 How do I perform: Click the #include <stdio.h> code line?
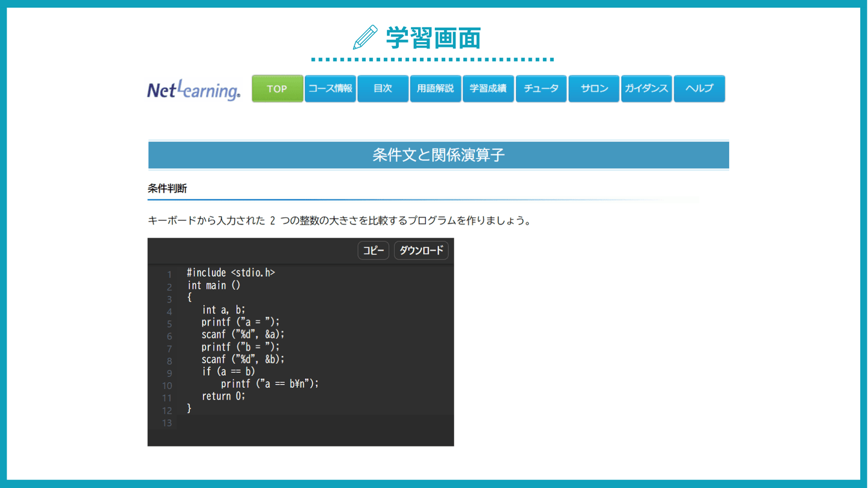pyautogui.click(x=231, y=273)
